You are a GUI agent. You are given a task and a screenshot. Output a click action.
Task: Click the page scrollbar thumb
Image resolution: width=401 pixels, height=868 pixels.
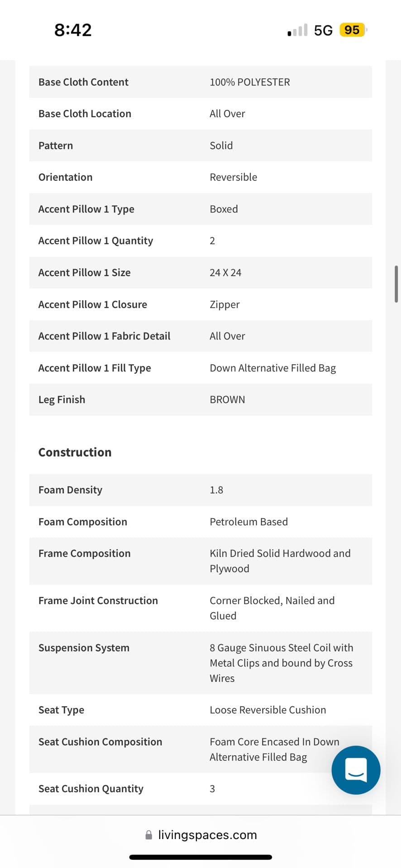tap(396, 284)
